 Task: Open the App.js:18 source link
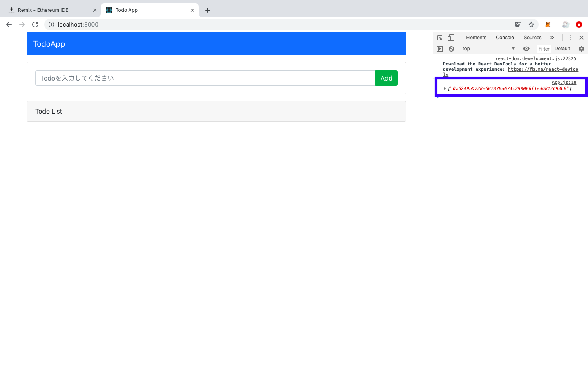(x=563, y=82)
